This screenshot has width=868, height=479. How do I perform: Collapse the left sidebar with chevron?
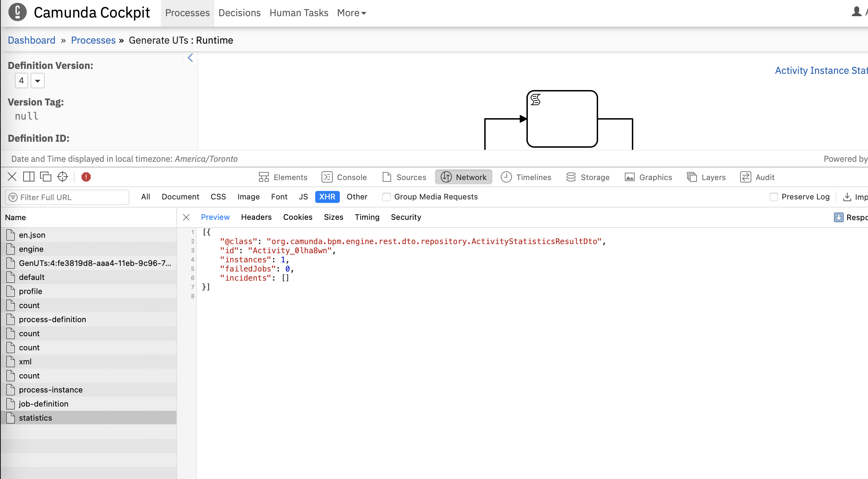tap(190, 58)
